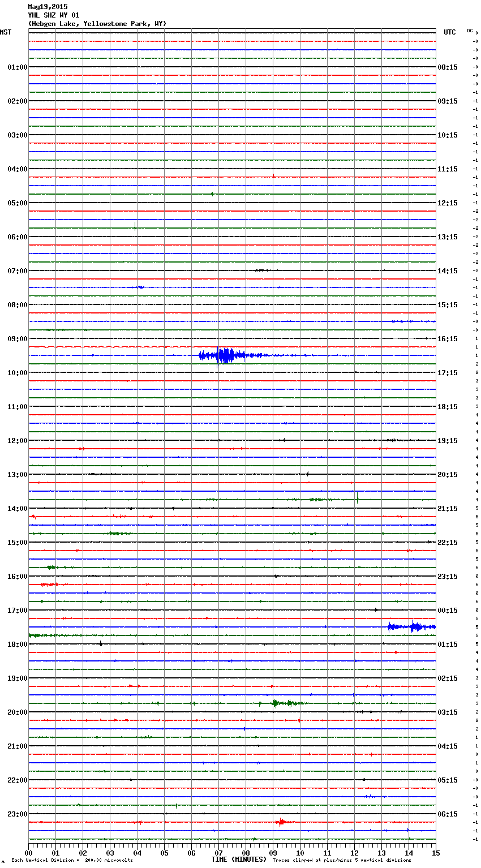This screenshot has width=481, height=868.
Task: Click the Each Vertical Division 200.00 microvolts note
Action: [72, 861]
